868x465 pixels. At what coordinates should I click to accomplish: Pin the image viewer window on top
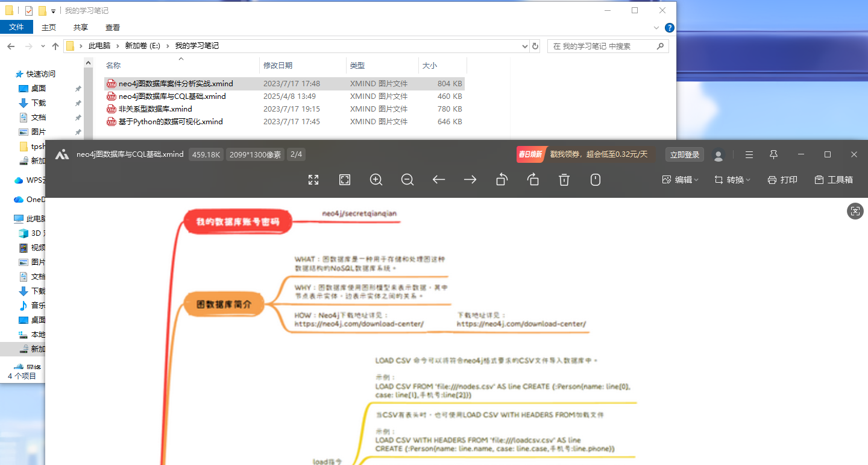coord(774,155)
